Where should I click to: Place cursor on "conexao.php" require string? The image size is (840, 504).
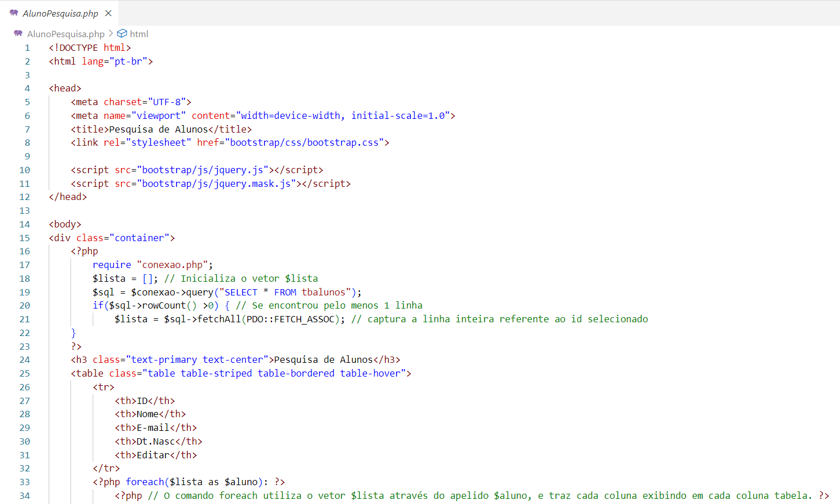[x=173, y=265]
